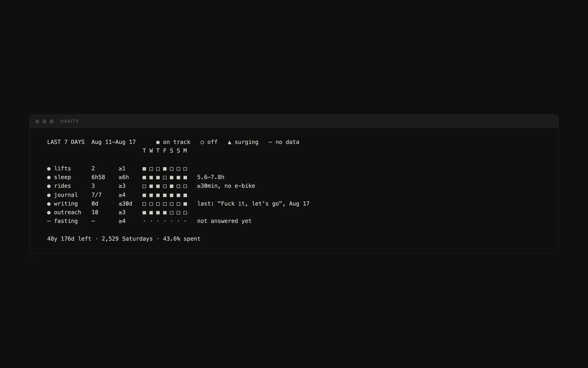Viewport: 588px width, 368px height.
Task: Click the status dot beside writing
Action: click(x=49, y=204)
